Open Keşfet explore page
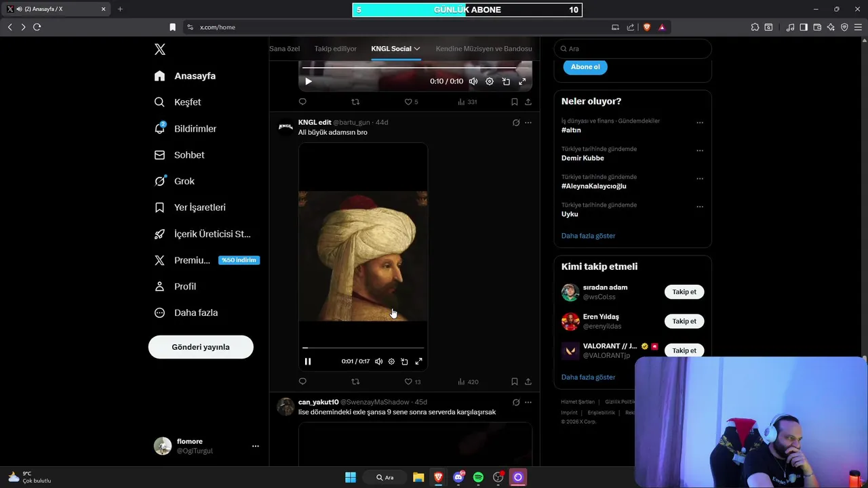Image resolution: width=868 pixels, height=488 pixels. pyautogui.click(x=178, y=102)
